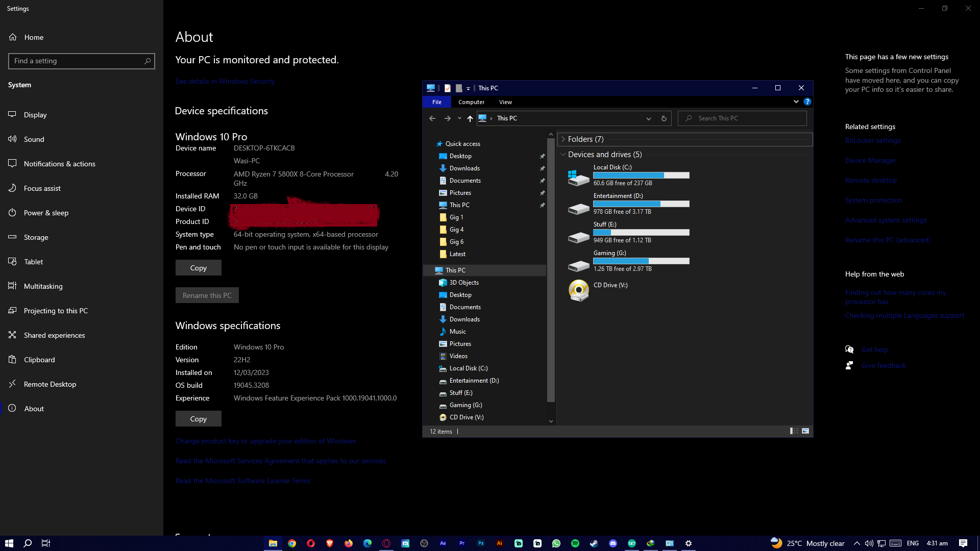The width and height of the screenshot is (980, 551).
Task: Open Advanced system settings link
Action: point(886,220)
